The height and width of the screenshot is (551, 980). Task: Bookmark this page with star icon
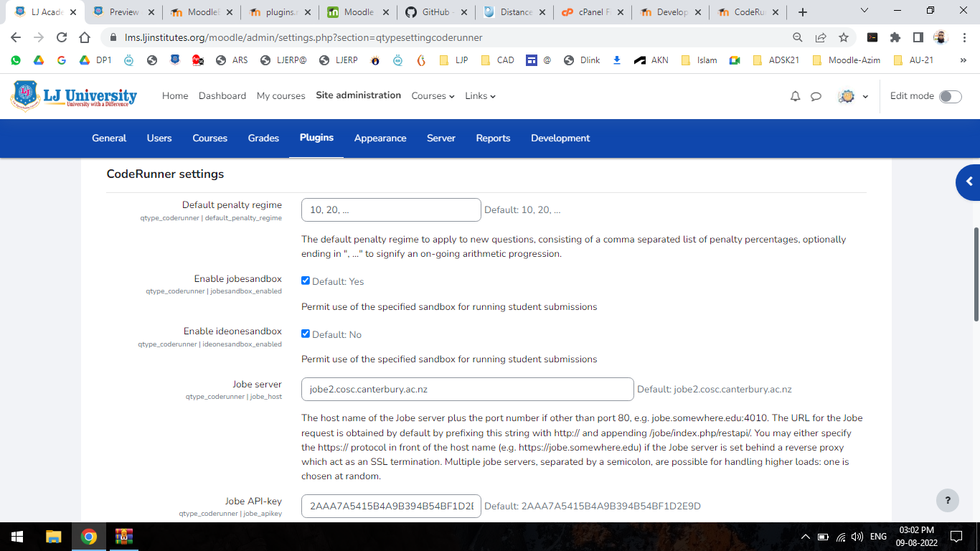[x=844, y=37]
